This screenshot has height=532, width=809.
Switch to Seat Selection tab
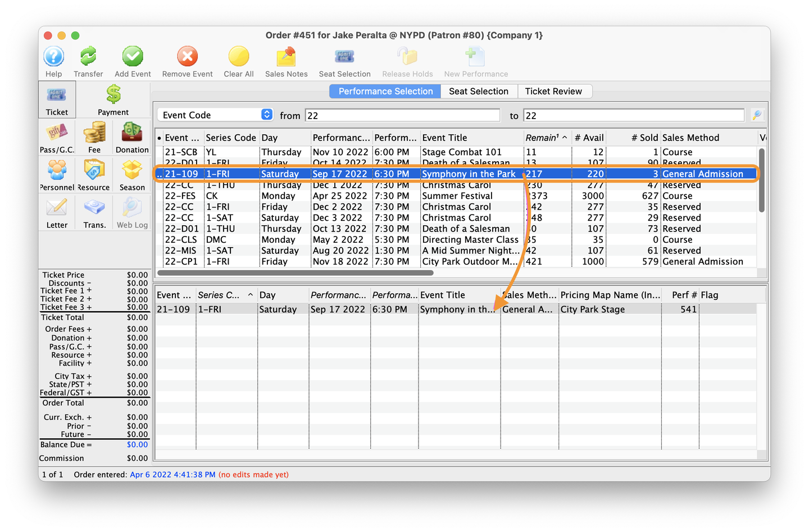click(x=479, y=91)
